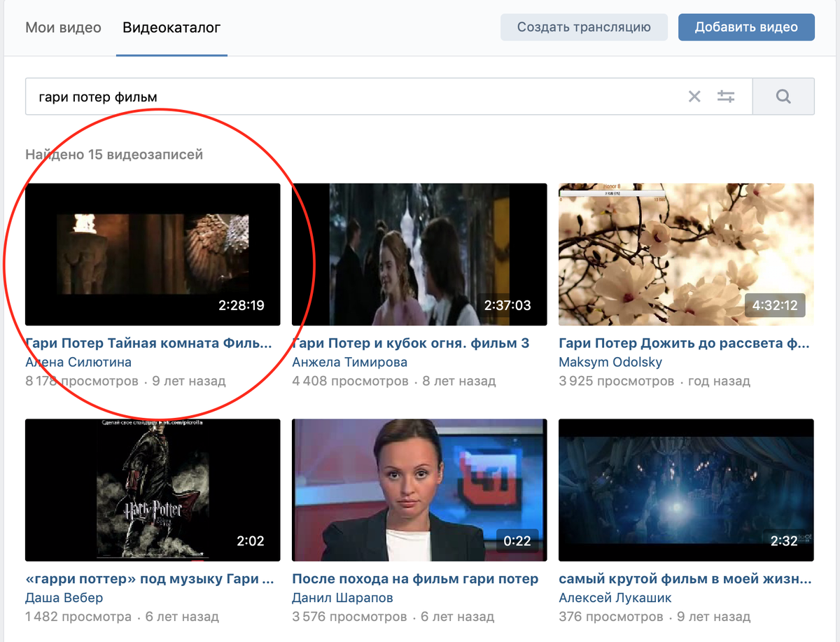Image resolution: width=840 pixels, height=642 pixels.
Task: Visit author Даша Вебер
Action: 64,598
